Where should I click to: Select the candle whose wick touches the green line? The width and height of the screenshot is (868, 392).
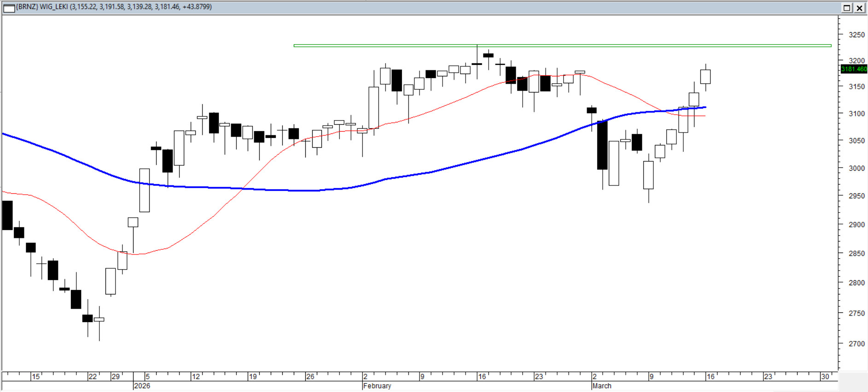pos(477,64)
